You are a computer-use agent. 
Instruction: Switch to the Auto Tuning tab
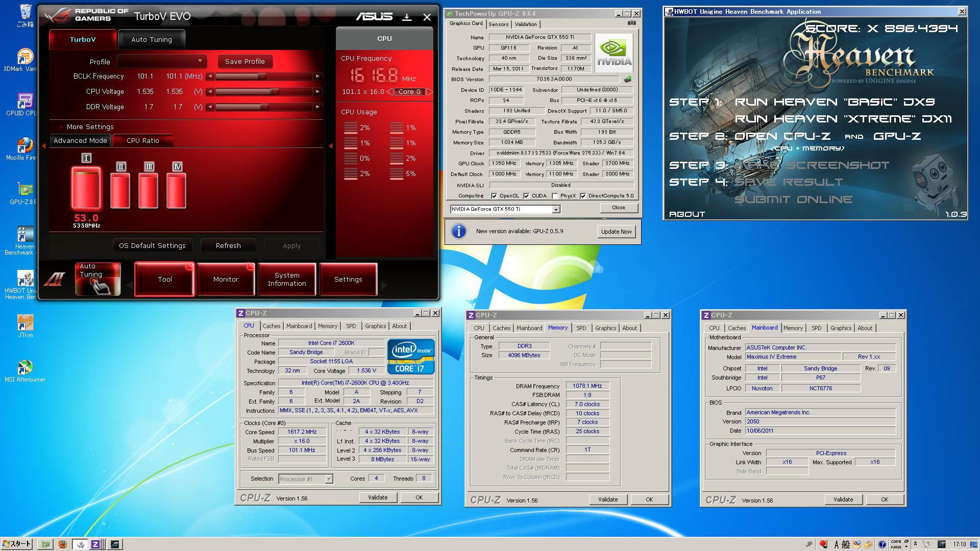point(152,39)
